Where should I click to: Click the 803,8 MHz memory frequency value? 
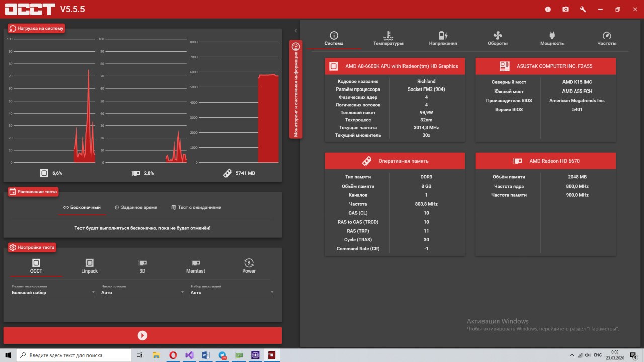[426, 204]
